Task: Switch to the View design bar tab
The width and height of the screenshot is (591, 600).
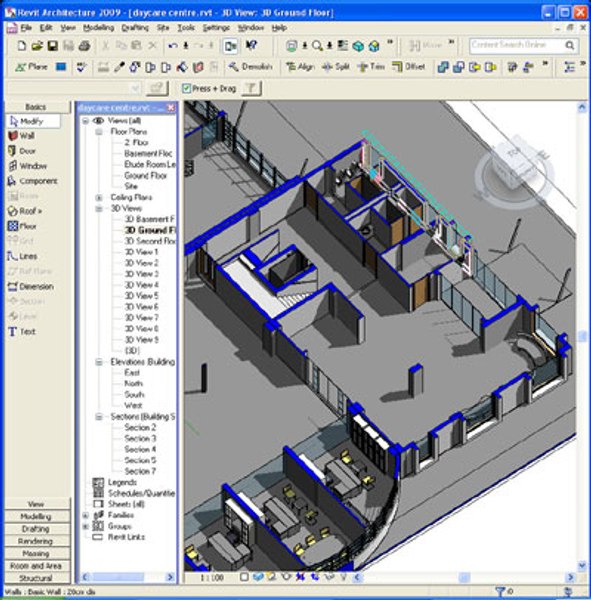Action: pos(37,504)
